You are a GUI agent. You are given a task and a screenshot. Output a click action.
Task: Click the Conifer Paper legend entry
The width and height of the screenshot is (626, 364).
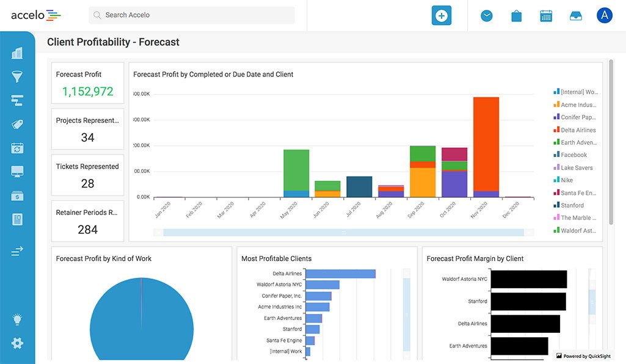pos(575,117)
